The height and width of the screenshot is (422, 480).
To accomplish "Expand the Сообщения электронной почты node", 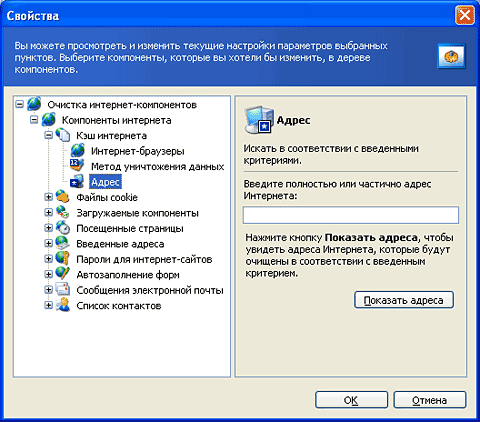I will click(x=49, y=290).
